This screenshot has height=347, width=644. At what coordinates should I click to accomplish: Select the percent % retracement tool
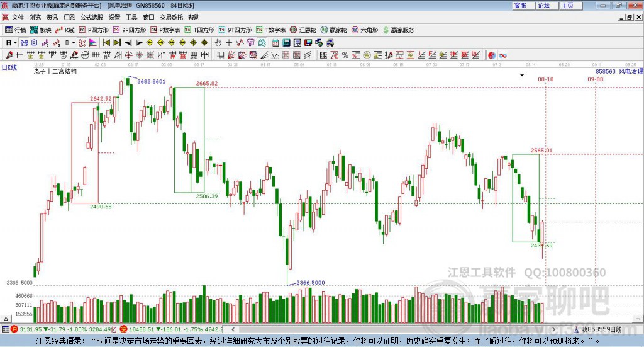[345, 55]
